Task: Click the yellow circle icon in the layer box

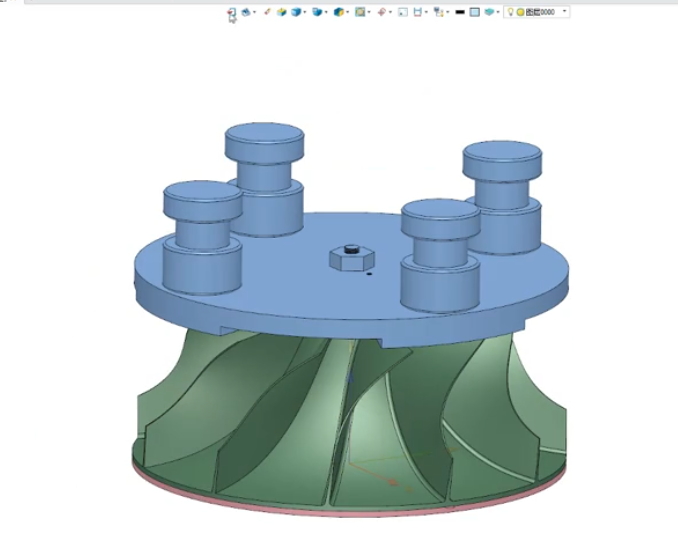Action: [x=520, y=12]
